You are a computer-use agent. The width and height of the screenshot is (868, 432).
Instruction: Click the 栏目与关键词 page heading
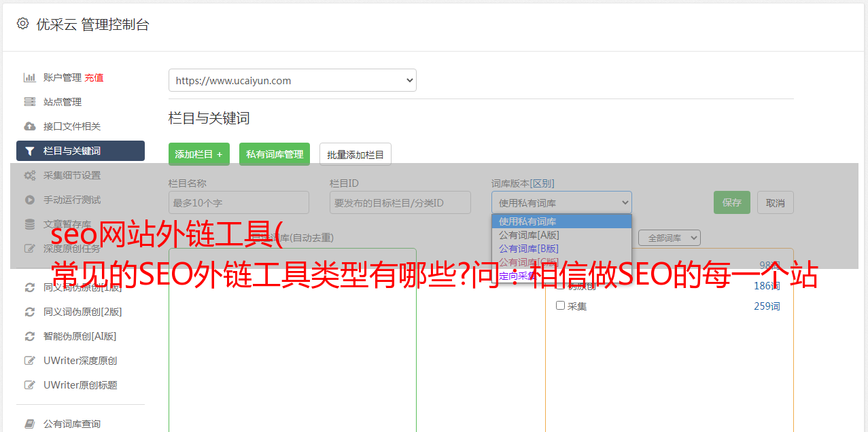209,118
